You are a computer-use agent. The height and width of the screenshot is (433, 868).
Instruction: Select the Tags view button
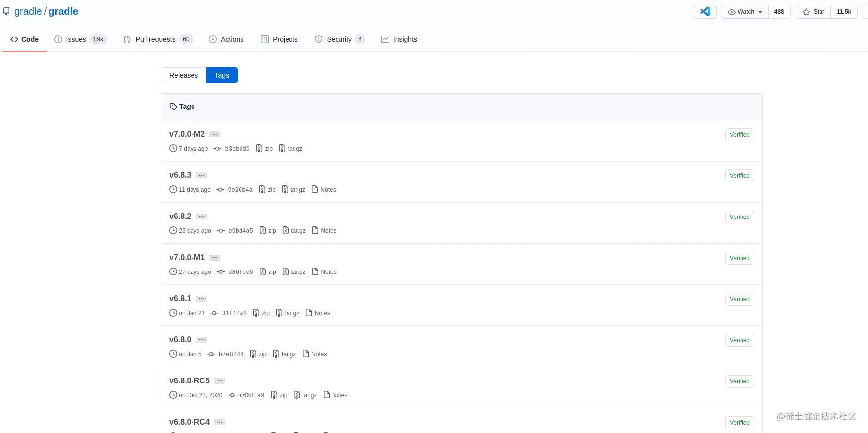point(222,75)
